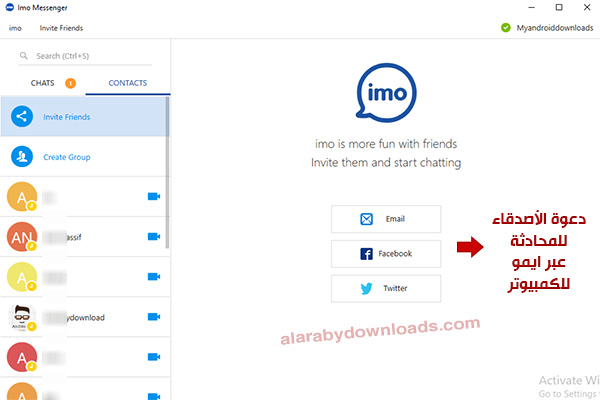The width and height of the screenshot is (600, 400).
Task: Maximize the Imo Messenger window
Action: pos(559,7)
